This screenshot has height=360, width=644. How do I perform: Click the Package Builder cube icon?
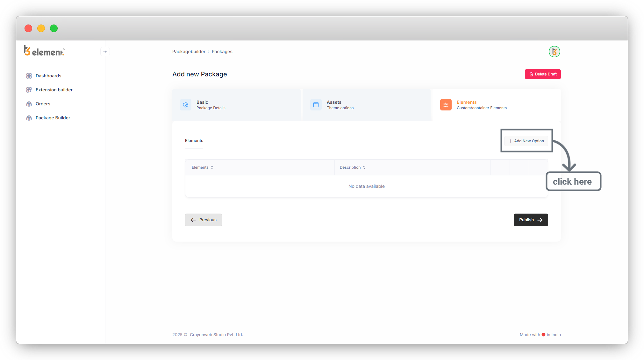(29, 118)
